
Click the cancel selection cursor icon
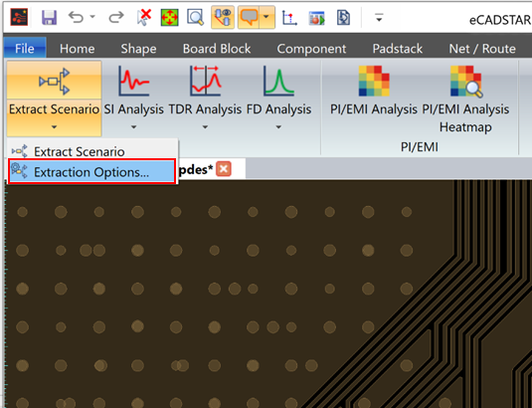[144, 17]
